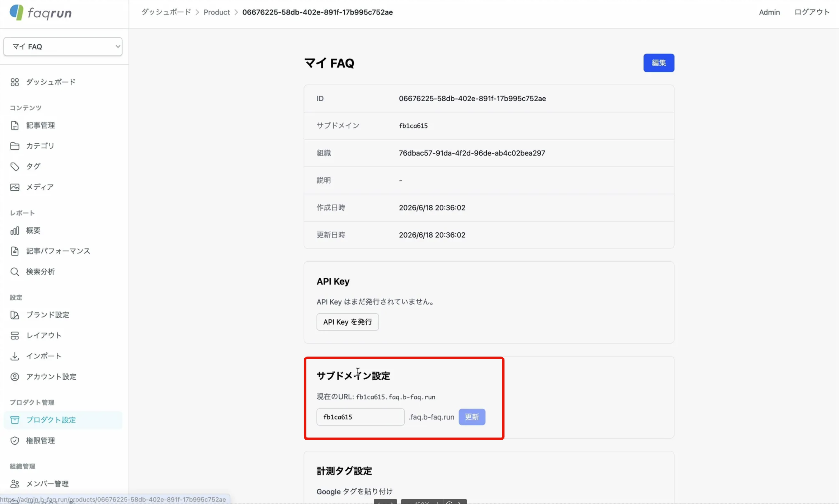Click the 記事パフォーマンス file icon
The image size is (839, 504).
[15, 251]
